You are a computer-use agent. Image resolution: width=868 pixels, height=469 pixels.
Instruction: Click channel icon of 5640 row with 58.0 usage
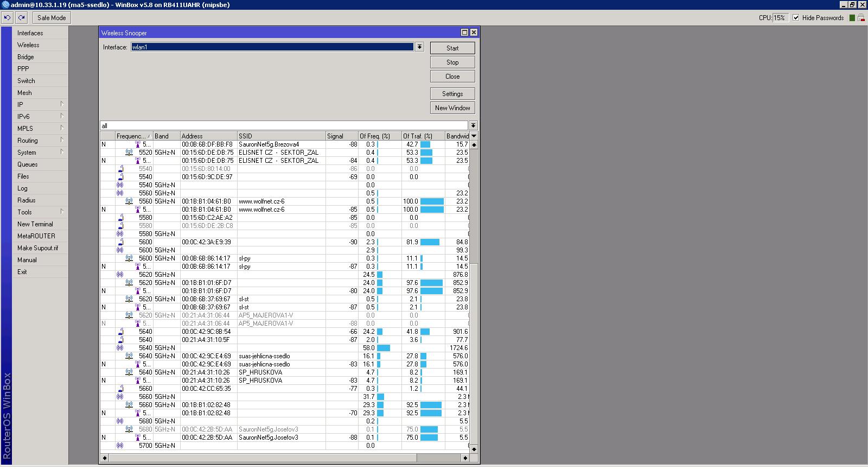click(x=120, y=348)
